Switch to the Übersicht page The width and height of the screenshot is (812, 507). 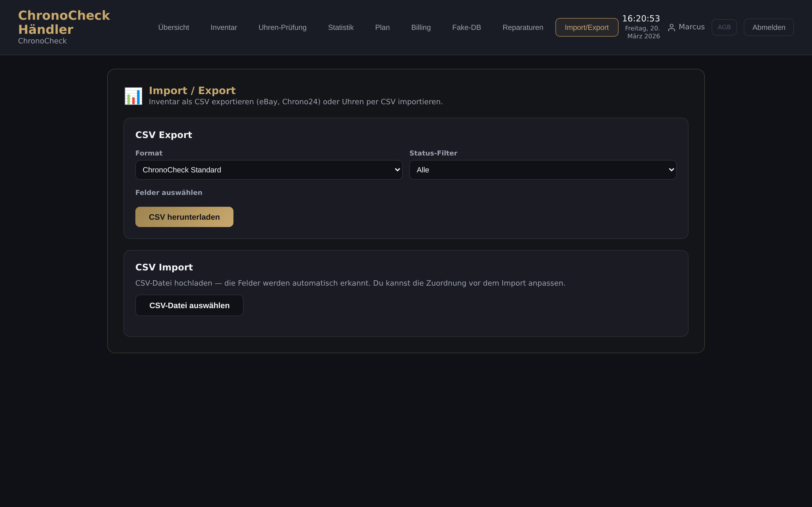click(x=173, y=27)
